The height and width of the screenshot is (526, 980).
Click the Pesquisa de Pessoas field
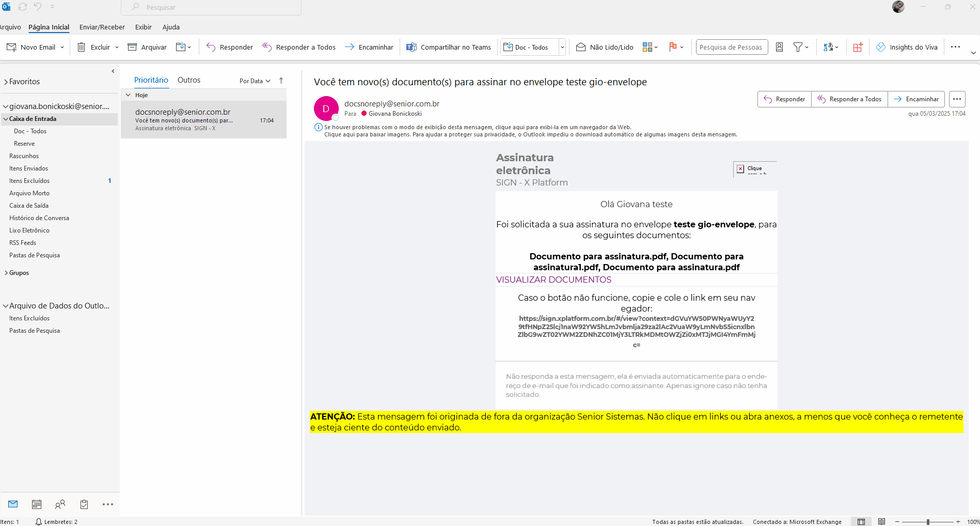[732, 47]
